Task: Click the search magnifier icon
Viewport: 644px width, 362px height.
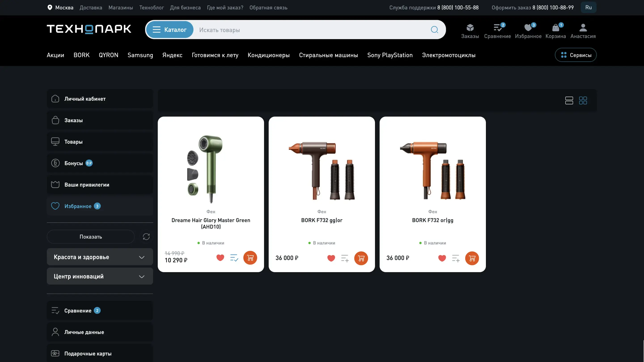Action: [x=434, y=30]
